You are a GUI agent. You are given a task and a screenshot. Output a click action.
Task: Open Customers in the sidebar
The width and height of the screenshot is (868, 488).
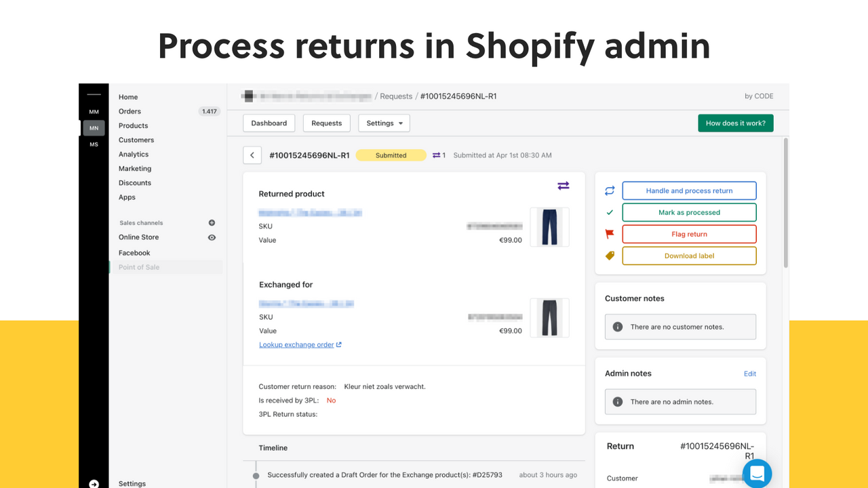136,140
